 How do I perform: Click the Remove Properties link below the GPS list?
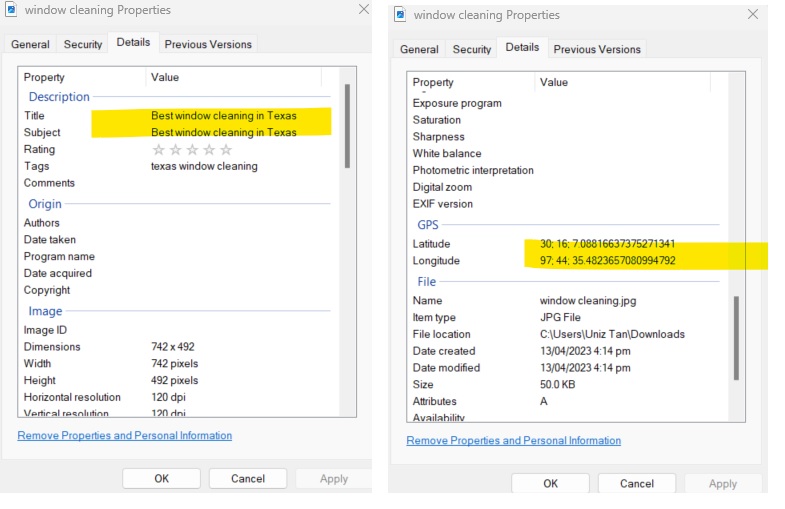tap(513, 441)
